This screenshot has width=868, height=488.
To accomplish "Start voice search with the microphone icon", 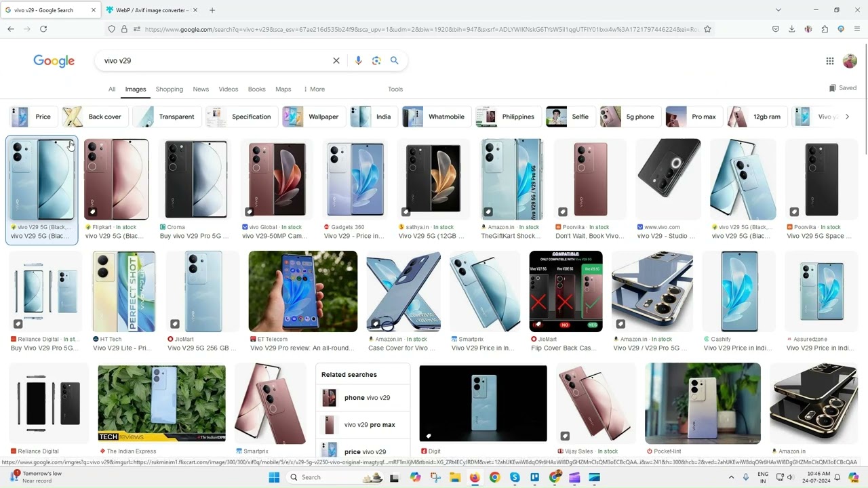I will pyautogui.click(x=359, y=60).
